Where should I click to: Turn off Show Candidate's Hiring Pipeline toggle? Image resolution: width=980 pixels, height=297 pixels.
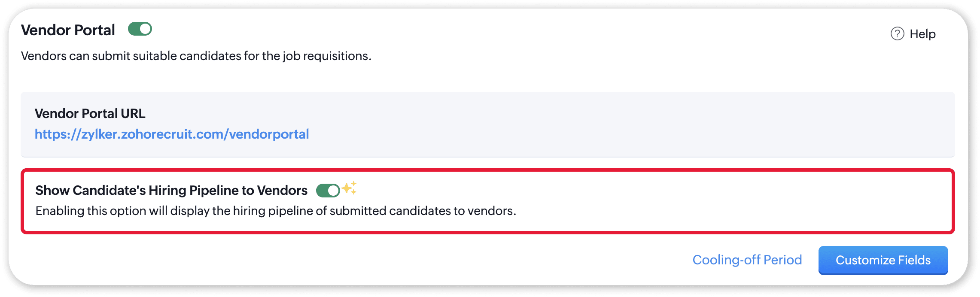328,190
